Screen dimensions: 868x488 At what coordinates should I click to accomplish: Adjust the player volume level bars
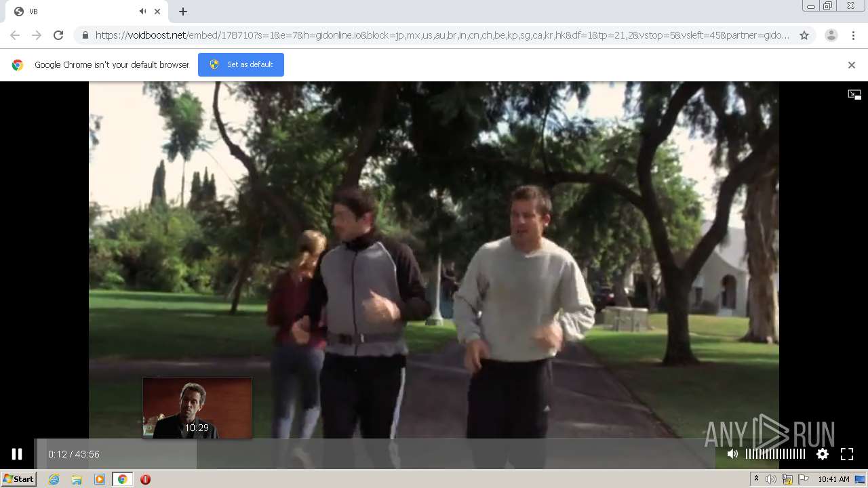[x=775, y=454]
